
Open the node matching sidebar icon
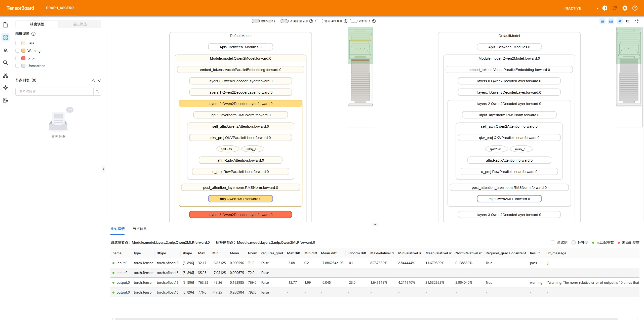point(6,50)
